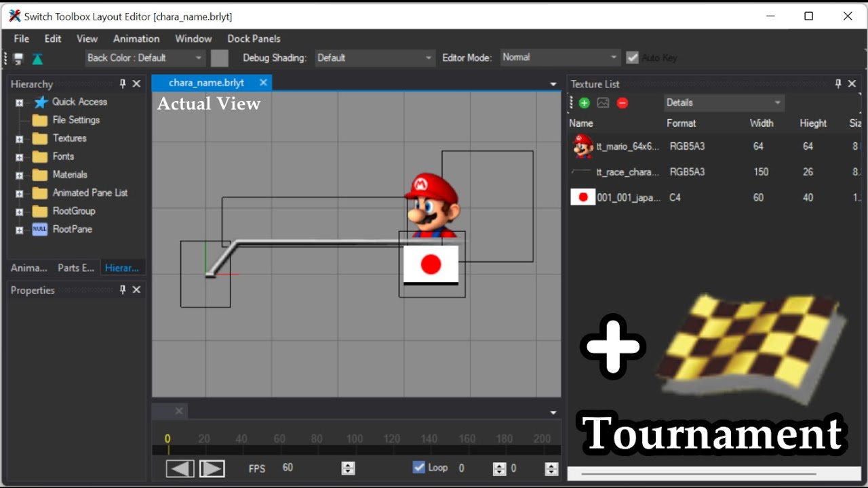
Task: Open the Details view dropdown
Action: [724, 103]
